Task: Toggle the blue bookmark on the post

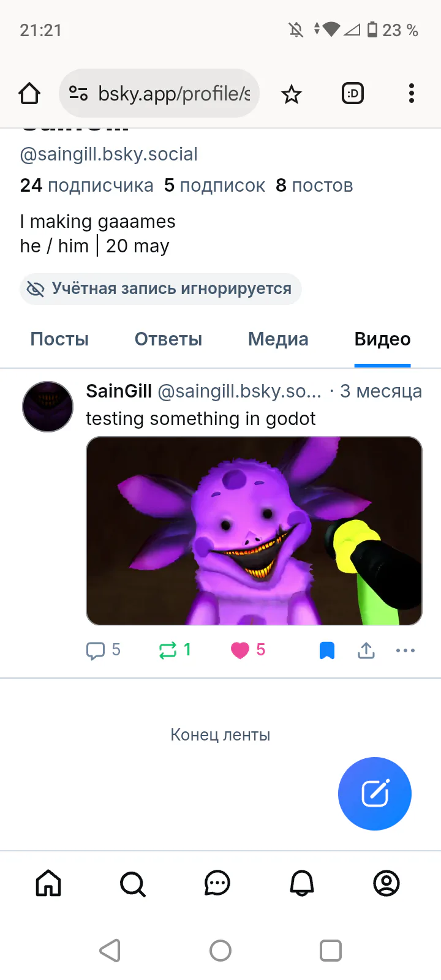Action: pos(327,650)
